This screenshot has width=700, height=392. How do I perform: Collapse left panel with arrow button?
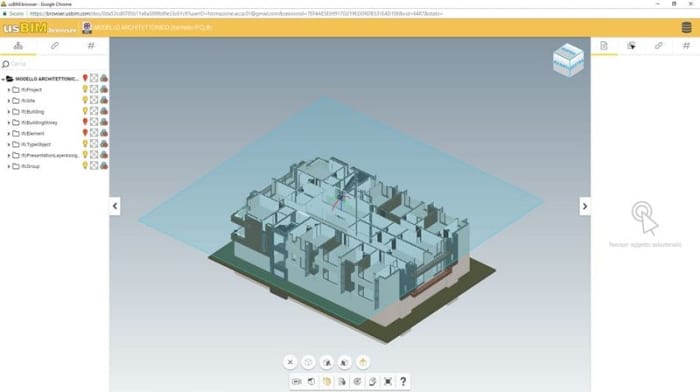[x=115, y=206]
